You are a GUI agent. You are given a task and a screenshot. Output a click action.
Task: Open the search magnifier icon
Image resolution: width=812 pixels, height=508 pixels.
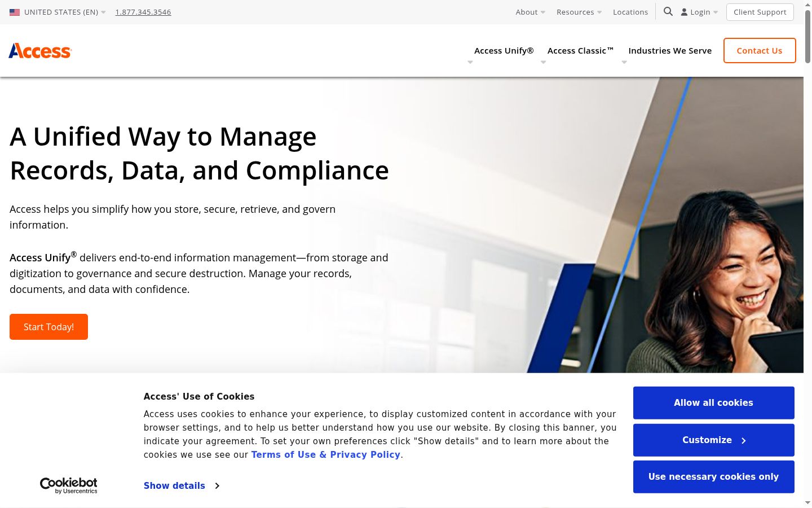(x=668, y=11)
